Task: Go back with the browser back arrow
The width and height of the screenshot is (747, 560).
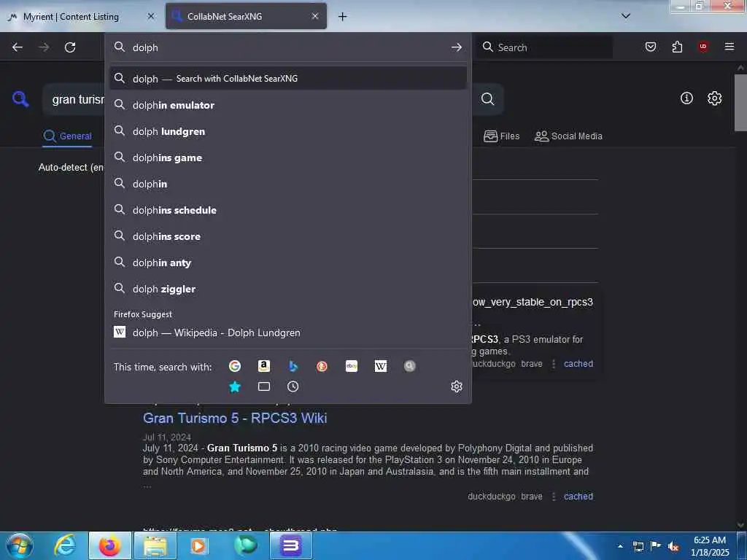Action: click(18, 47)
